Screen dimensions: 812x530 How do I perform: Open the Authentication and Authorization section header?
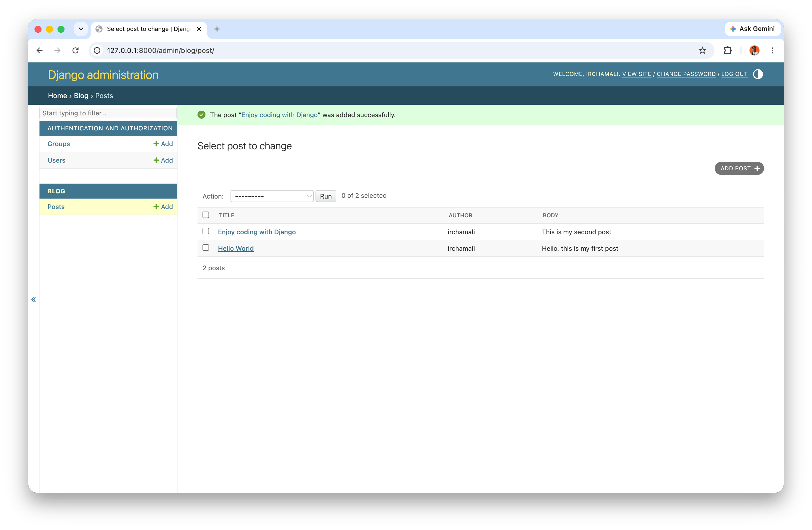pyautogui.click(x=110, y=128)
